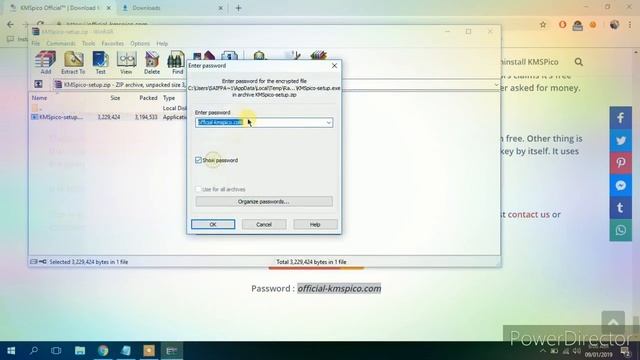
Task: Open File Explorer from the taskbar
Action: click(x=80, y=351)
